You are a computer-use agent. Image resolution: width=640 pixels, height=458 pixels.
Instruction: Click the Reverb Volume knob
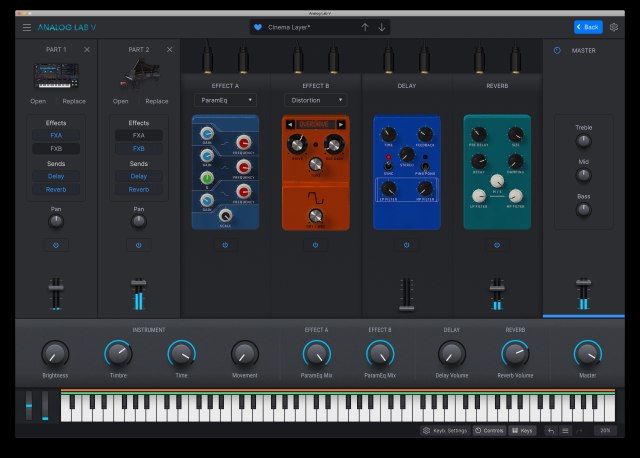pyautogui.click(x=515, y=354)
